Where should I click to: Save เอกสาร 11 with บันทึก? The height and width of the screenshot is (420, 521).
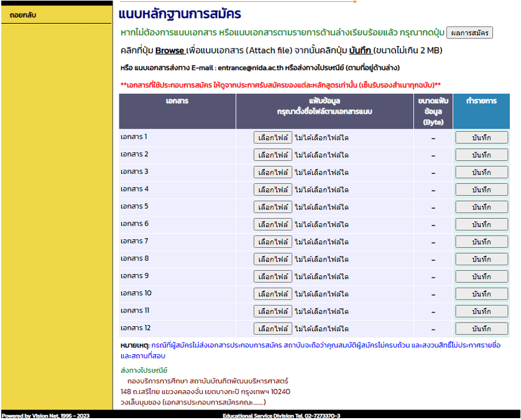(x=482, y=310)
